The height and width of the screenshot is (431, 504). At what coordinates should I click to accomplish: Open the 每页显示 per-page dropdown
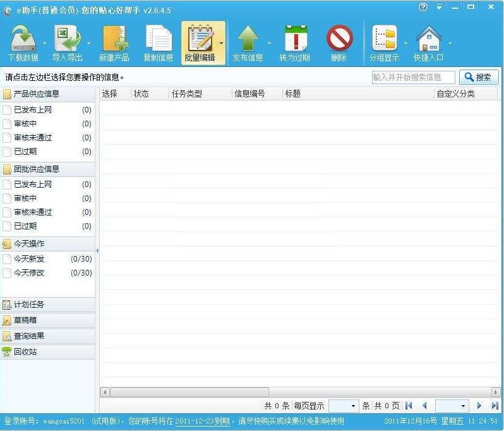344,406
